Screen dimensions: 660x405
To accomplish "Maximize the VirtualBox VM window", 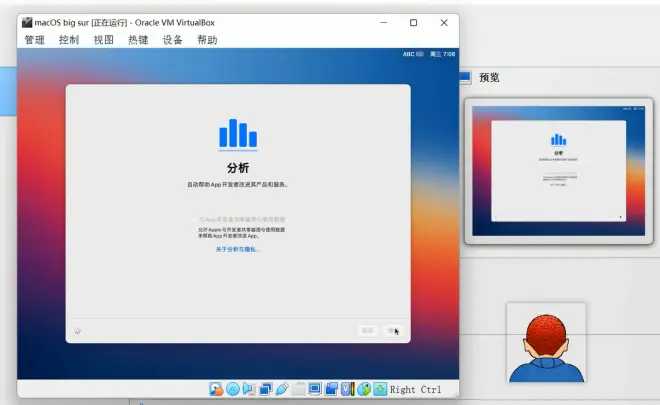I will [x=413, y=23].
